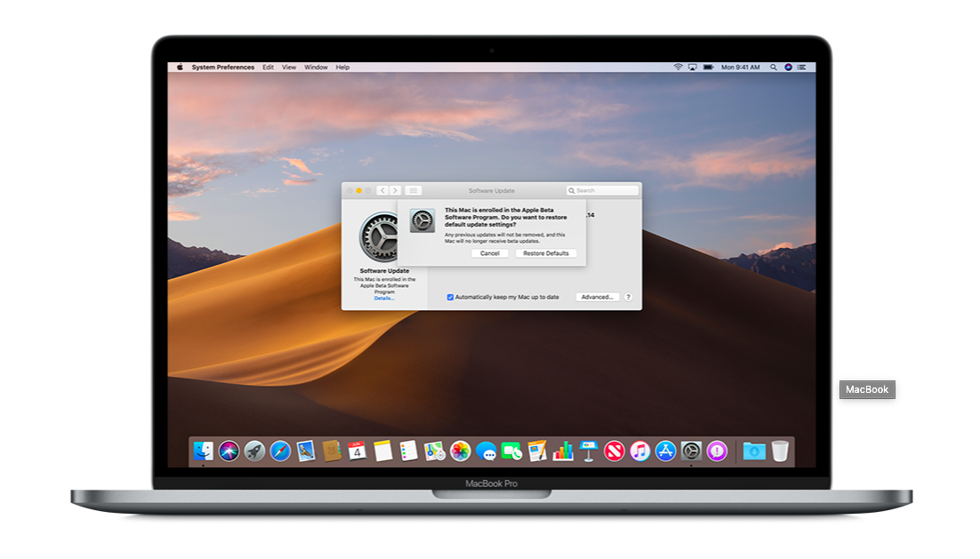Open Reminders list icon in Dock
Viewport: 980px width, 559px height.
click(408, 451)
